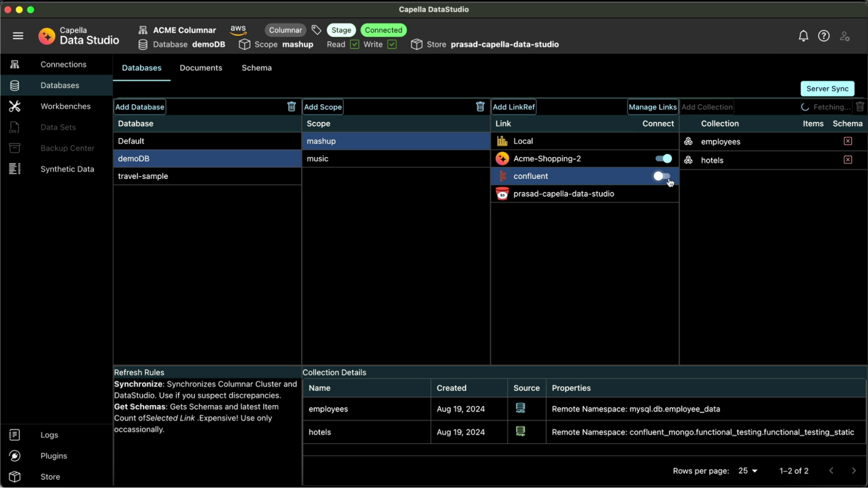The height and width of the screenshot is (488, 868).
Task: Select the demoDB database row
Action: (207, 159)
